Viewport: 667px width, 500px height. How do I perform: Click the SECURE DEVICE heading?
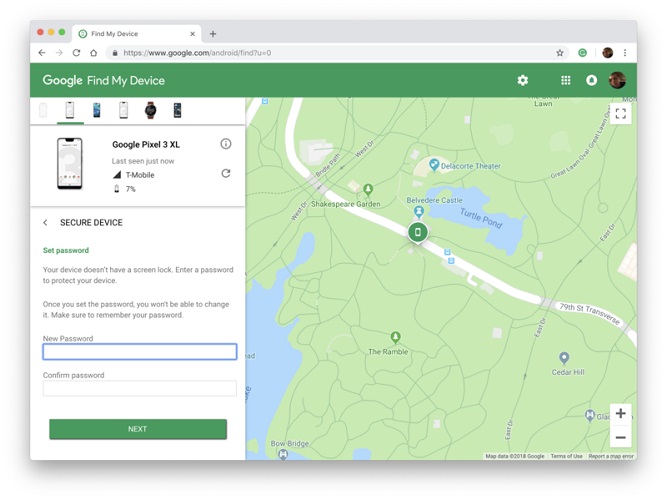91,223
